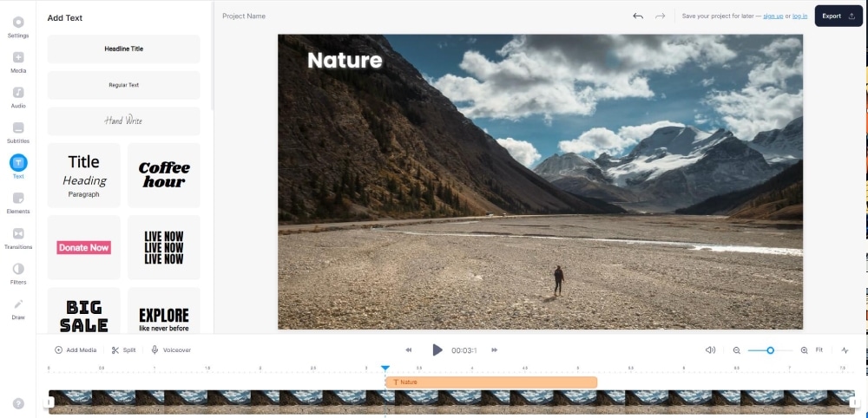Mute the volume speaker icon
This screenshot has width=868, height=418.
(x=710, y=350)
